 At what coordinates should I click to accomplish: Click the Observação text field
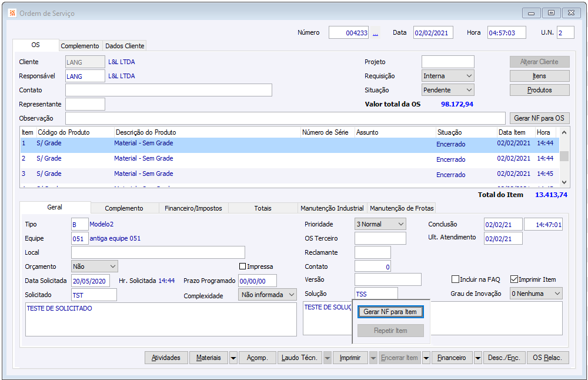(285, 118)
